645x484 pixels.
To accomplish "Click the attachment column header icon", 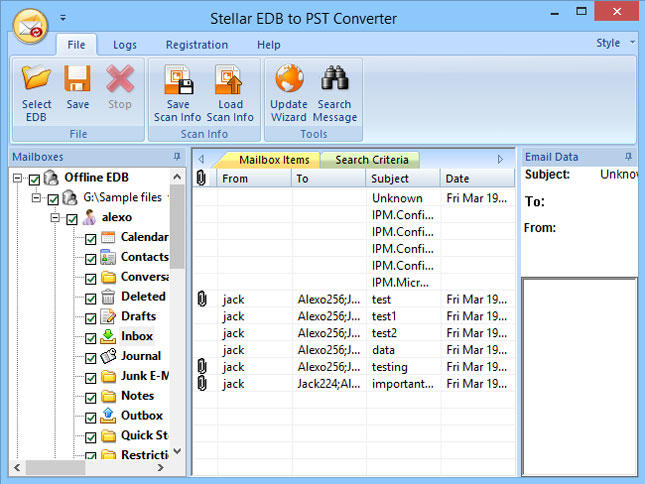I will pos(201,178).
